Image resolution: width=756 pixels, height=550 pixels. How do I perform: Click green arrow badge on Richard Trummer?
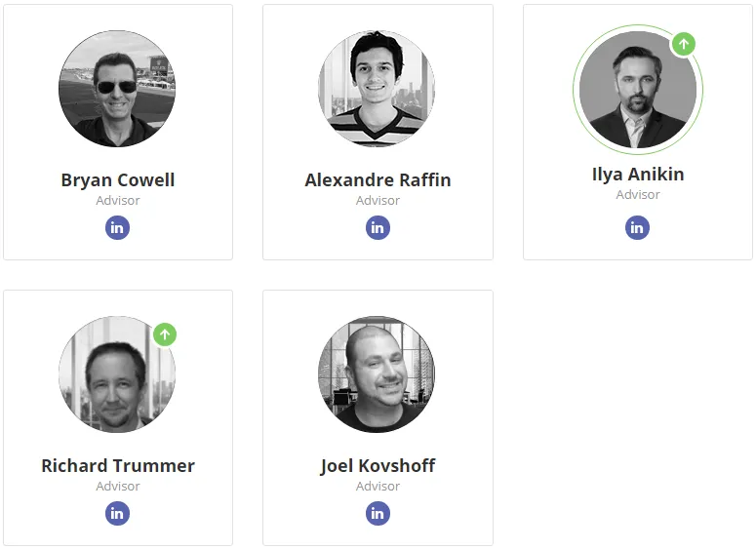coord(165,334)
